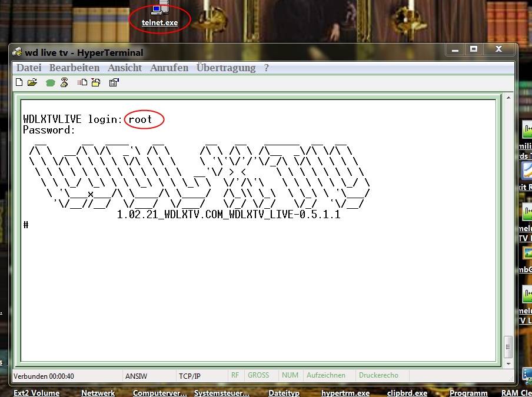Image resolution: width=532 pixels, height=397 pixels.
Task: Select the Computerver... desktop label
Action: coord(160,393)
